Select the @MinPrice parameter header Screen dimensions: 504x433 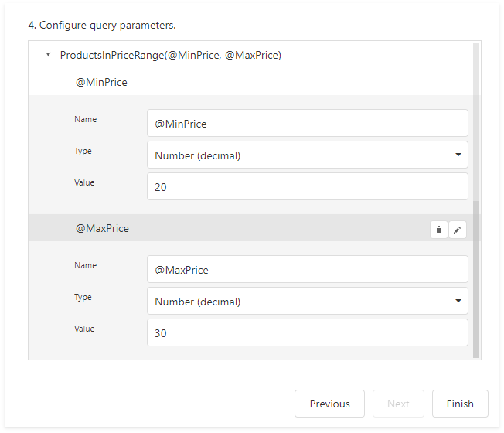(x=101, y=82)
